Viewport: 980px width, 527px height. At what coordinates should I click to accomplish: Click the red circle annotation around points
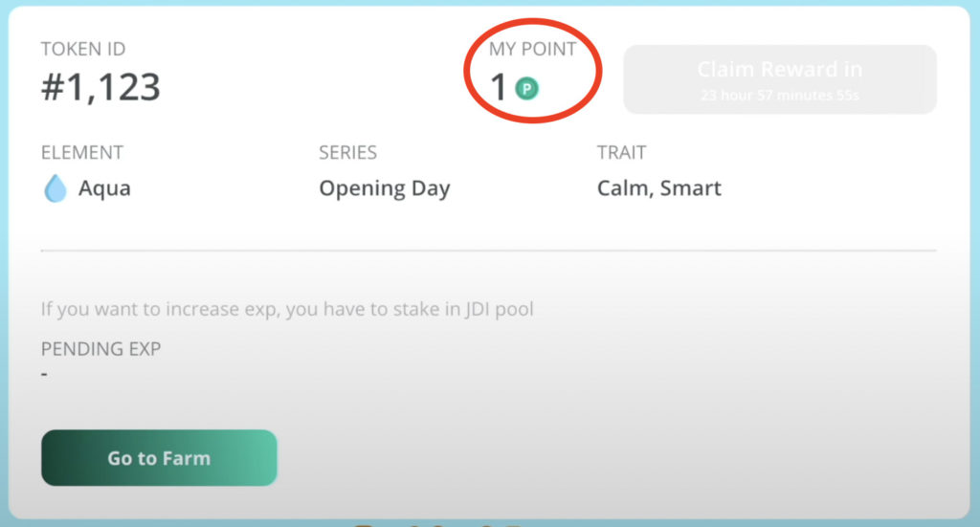[x=532, y=71]
